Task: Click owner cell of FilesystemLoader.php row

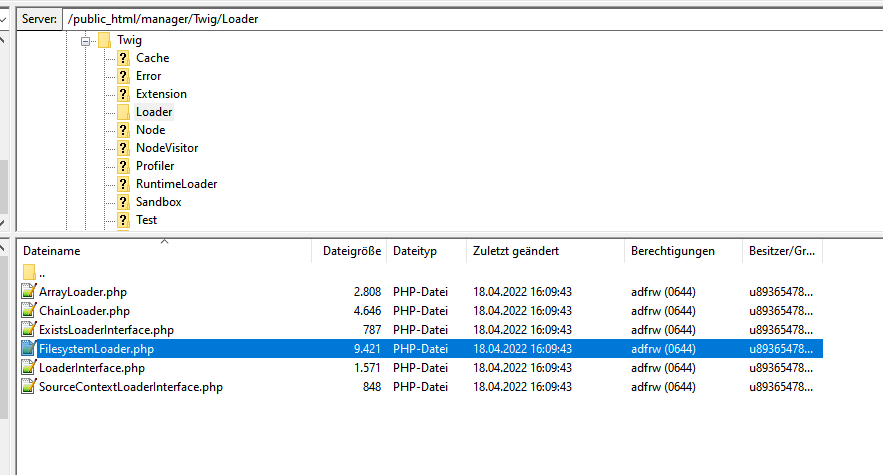Action: (x=781, y=349)
